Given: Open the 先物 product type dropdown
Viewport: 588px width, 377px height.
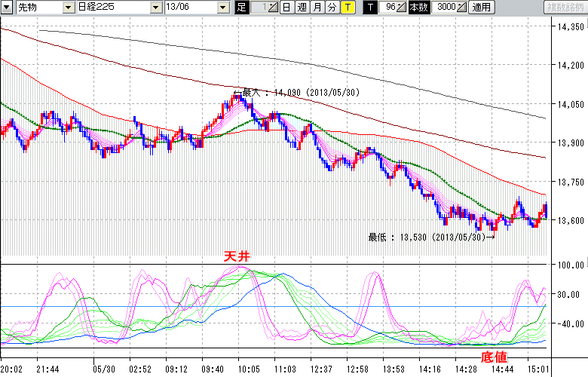Looking at the screenshot, I should tap(69, 8).
